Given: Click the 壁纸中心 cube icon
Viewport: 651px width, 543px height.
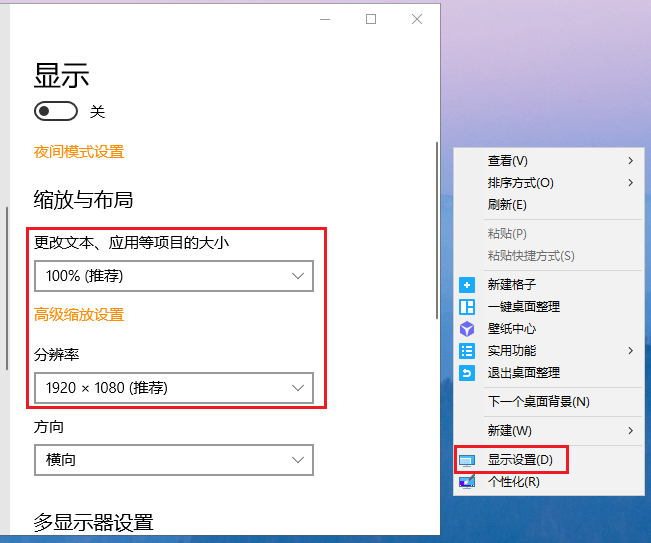Looking at the screenshot, I should tap(466, 329).
